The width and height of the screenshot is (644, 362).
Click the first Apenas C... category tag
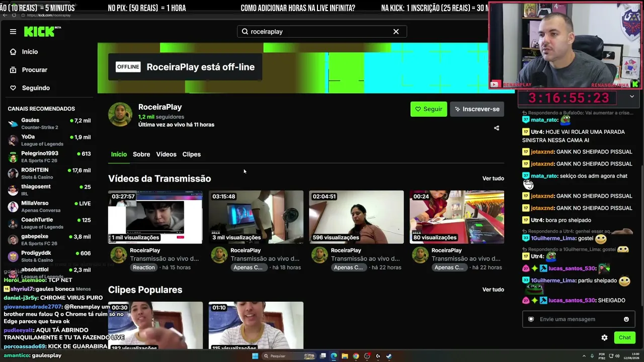click(x=248, y=267)
